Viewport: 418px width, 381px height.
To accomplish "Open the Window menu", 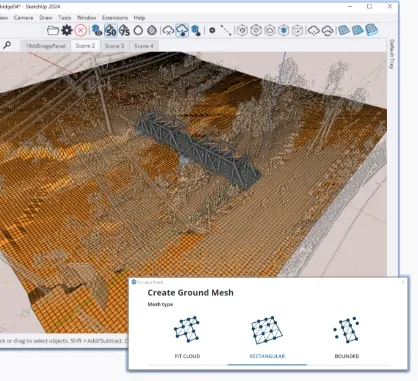I will [86, 18].
